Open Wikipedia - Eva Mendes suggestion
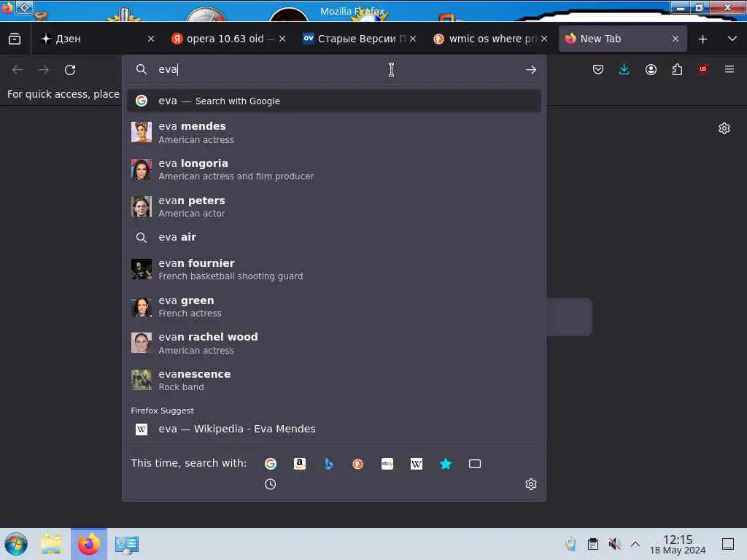Image resolution: width=747 pixels, height=560 pixels. pyautogui.click(x=334, y=429)
